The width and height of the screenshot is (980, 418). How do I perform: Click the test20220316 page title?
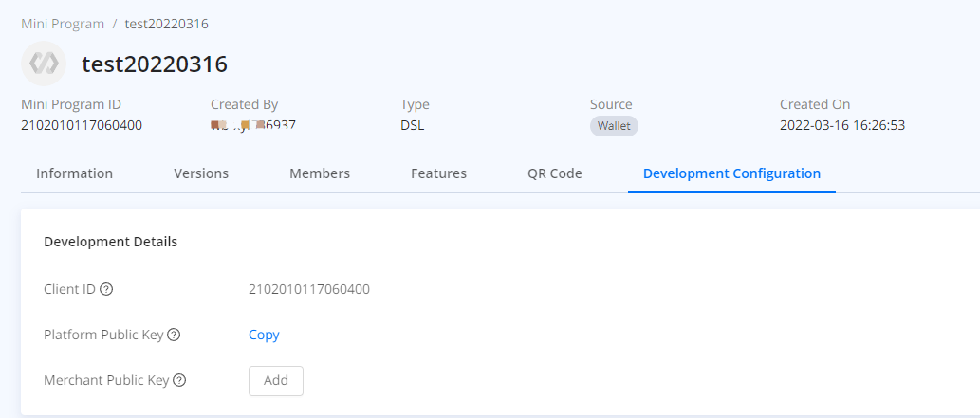tap(155, 64)
